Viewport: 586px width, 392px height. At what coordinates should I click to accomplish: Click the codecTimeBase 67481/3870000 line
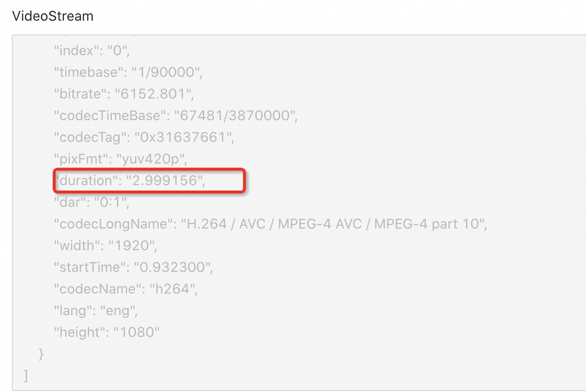[x=176, y=115]
